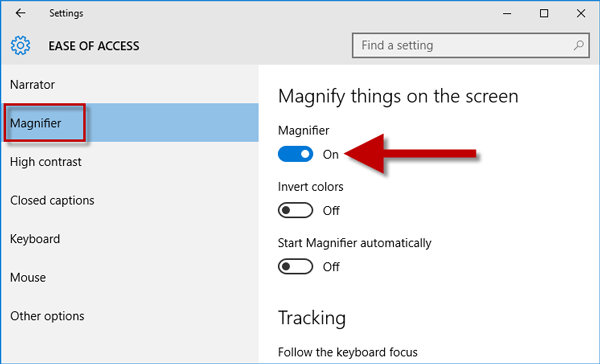Select Magnifier in the sidebar
This screenshot has width=600, height=364.
click(x=130, y=123)
